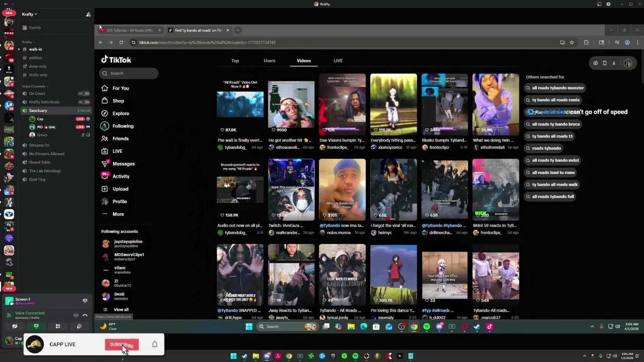The image size is (644, 362).
Task: Click the red Subscribe button
Action: point(121,345)
